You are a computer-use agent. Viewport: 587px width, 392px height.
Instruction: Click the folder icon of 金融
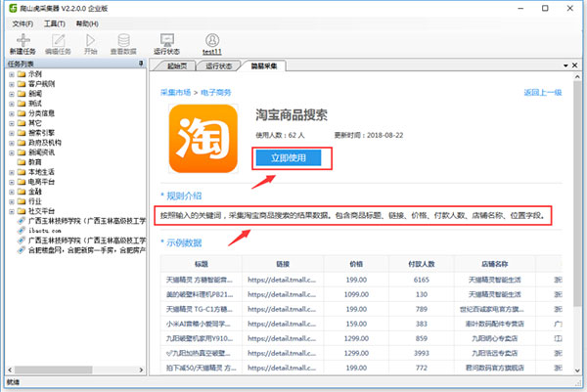(22, 192)
